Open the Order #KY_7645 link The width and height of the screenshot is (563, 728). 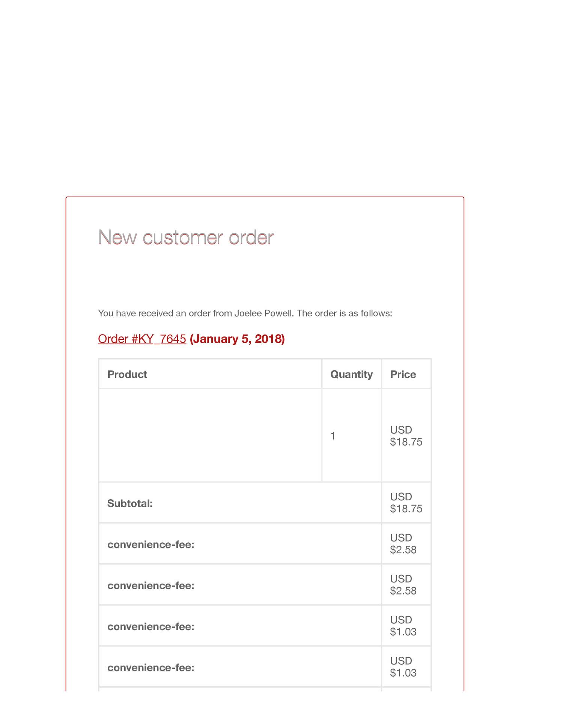click(142, 339)
